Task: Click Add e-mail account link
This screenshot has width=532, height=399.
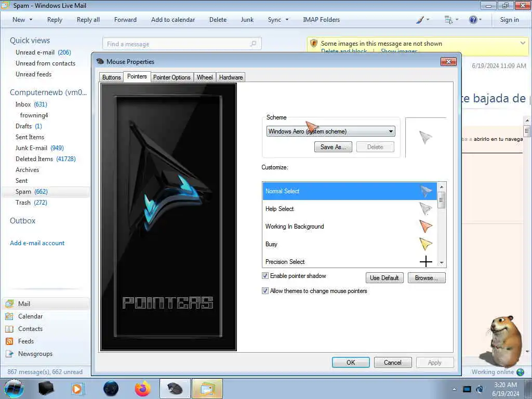Action: pyautogui.click(x=37, y=243)
